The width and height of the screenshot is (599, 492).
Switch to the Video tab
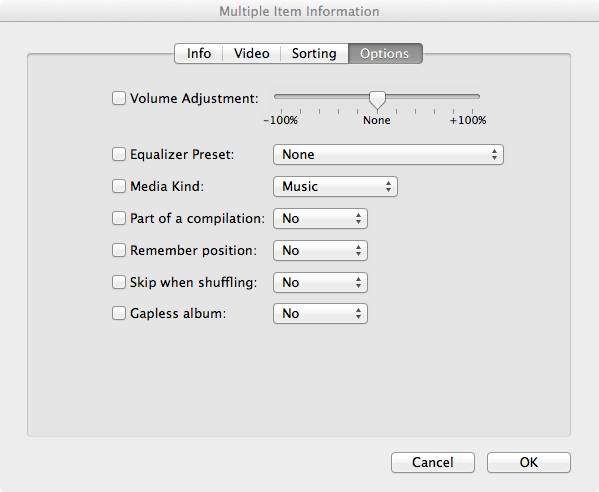point(252,53)
